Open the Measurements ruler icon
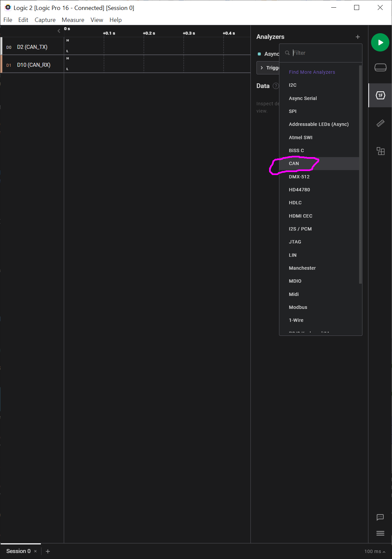This screenshot has height=559, width=392. [380, 123]
